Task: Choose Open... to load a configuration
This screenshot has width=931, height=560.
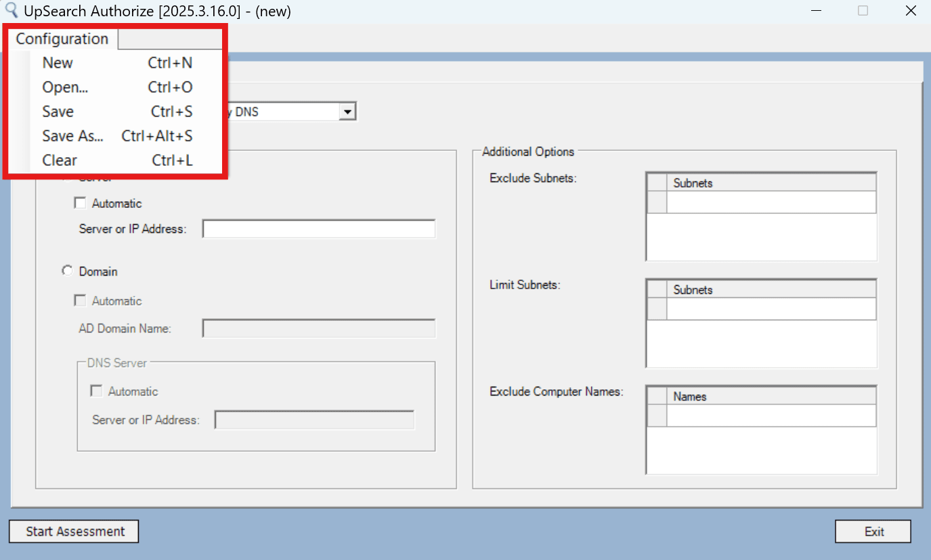Action: 64,87
